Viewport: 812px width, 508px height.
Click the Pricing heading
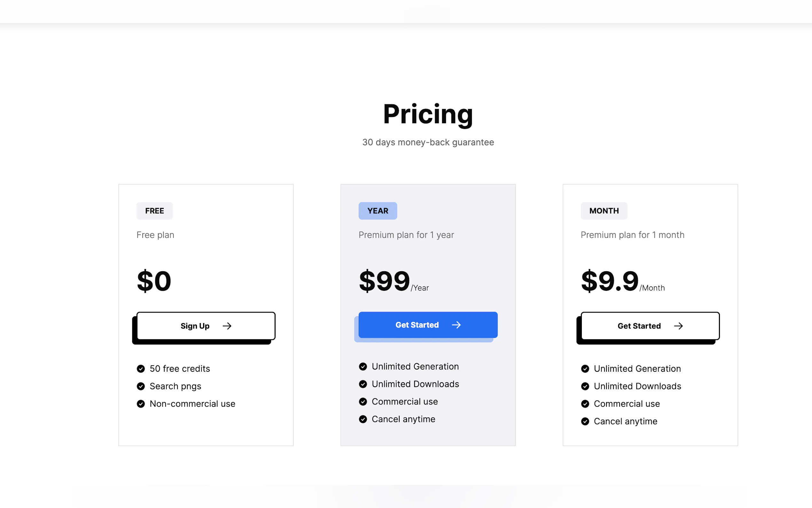point(428,114)
